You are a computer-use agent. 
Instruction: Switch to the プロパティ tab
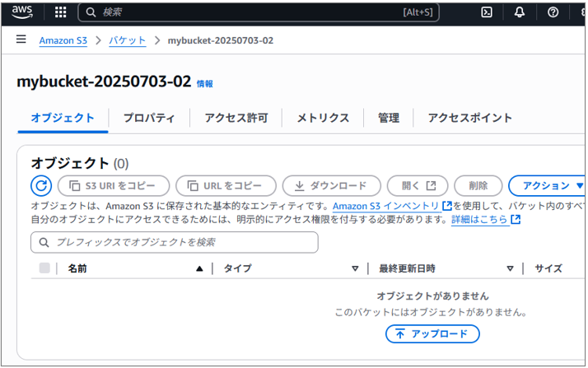coord(149,118)
